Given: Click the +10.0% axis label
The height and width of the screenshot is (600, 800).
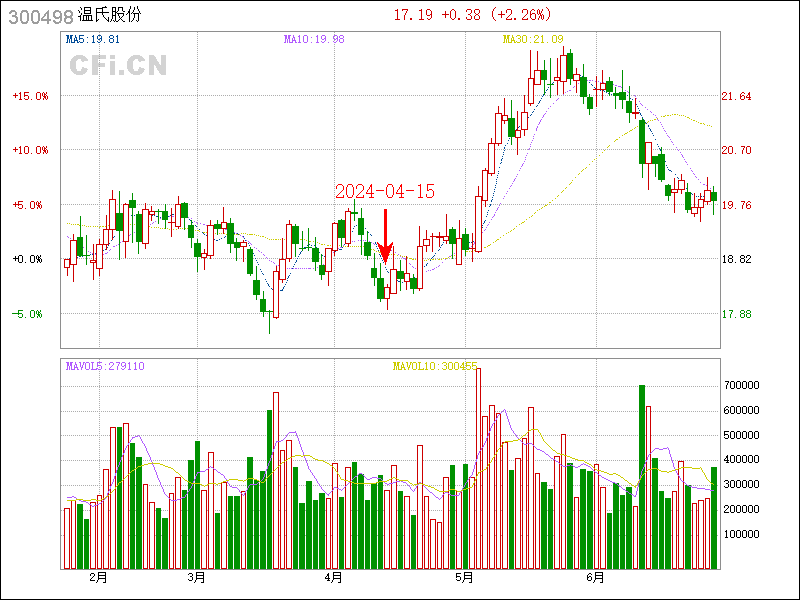Looking at the screenshot, I should 30,150.
